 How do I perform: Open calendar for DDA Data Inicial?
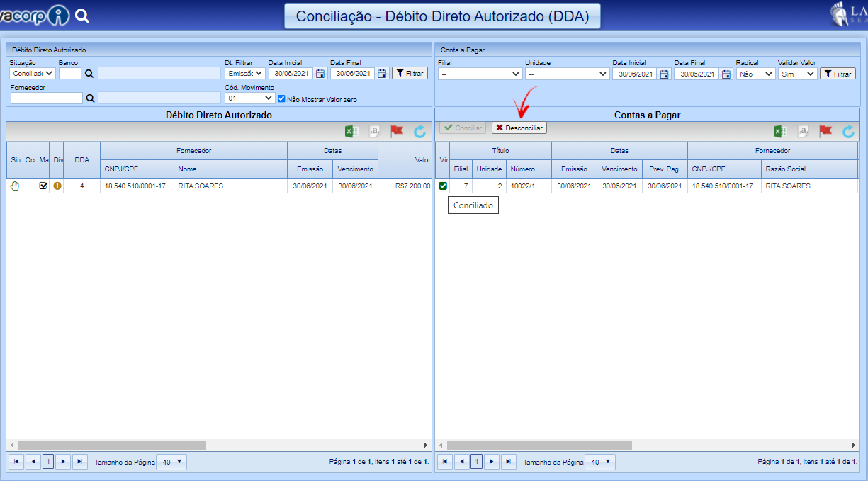[x=320, y=73]
